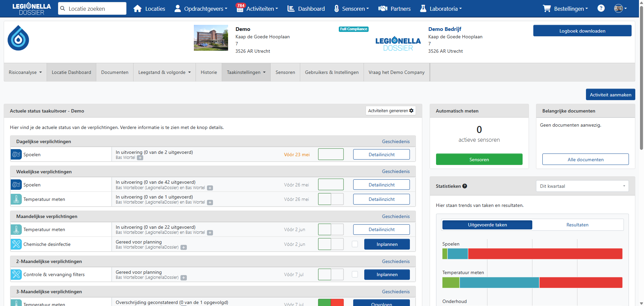Image resolution: width=644 pixels, height=306 pixels.
Task: Tick the Chemische desinfectie checkbox
Action: point(355,244)
